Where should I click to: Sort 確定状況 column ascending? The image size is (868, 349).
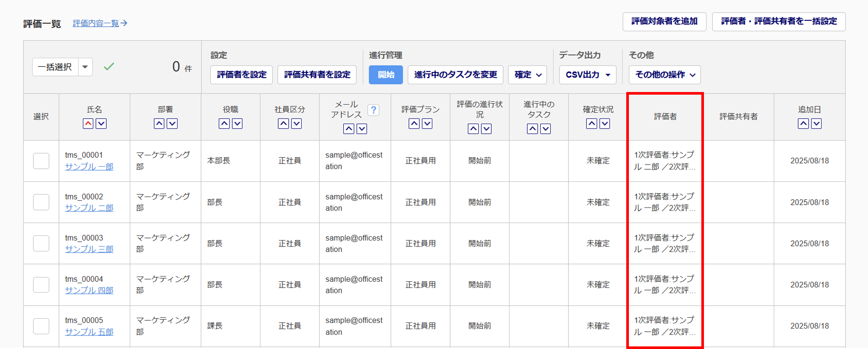[592, 124]
